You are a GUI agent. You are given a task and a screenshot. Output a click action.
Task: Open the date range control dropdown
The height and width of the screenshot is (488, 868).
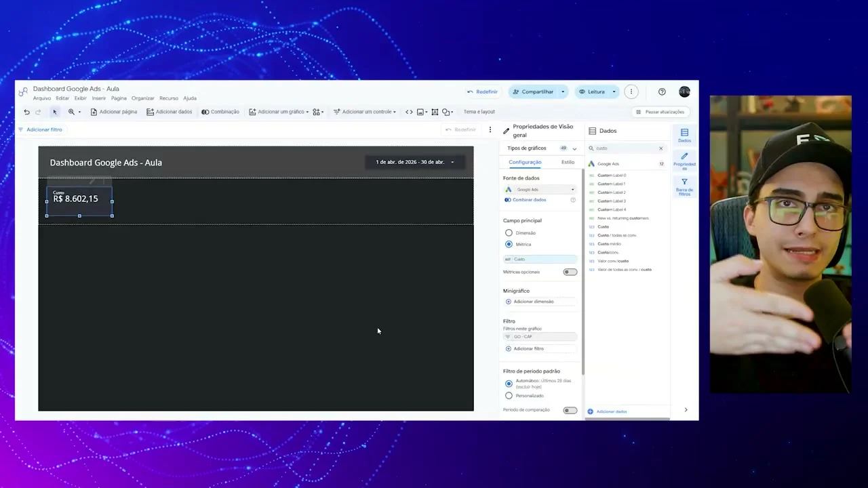coord(414,162)
